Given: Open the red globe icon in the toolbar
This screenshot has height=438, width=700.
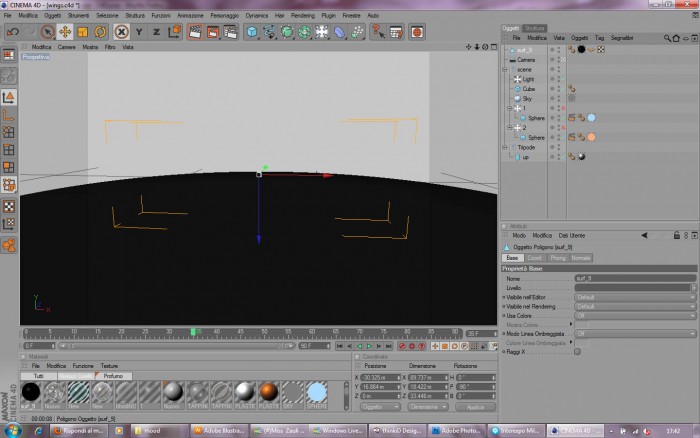Looking at the screenshot, I should pos(417,32).
